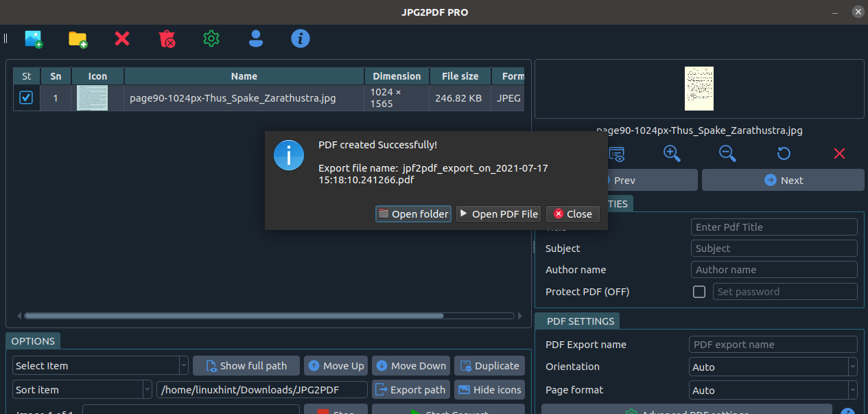Zoom out on the image preview
The width and height of the screenshot is (868, 414).
coord(728,154)
